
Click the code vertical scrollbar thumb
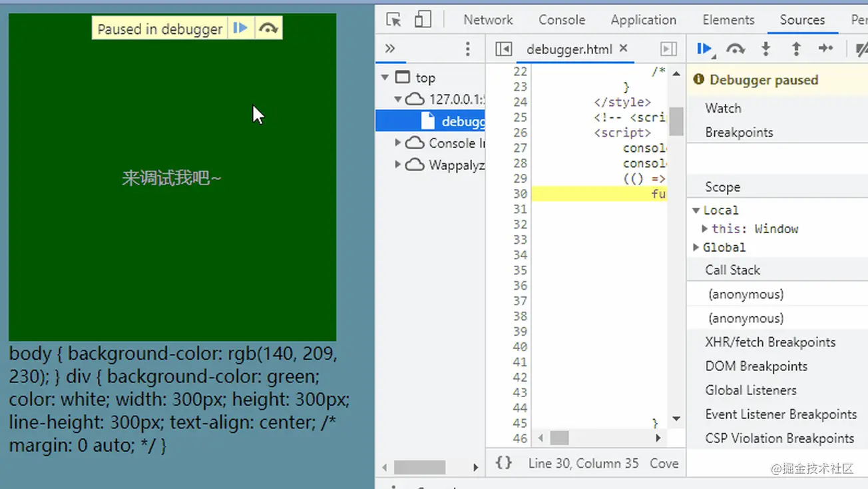676,121
